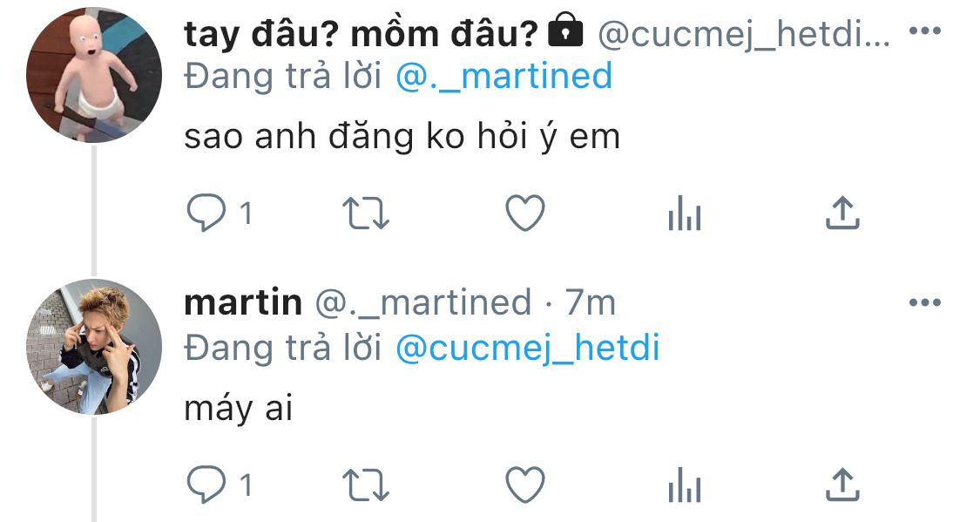View analytics for the top tweet
The width and height of the screenshot is (980, 522).
coord(684,214)
